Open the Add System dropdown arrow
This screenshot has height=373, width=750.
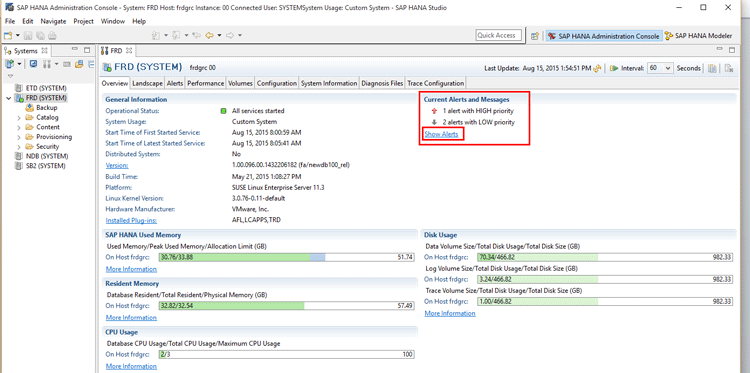tap(20, 64)
